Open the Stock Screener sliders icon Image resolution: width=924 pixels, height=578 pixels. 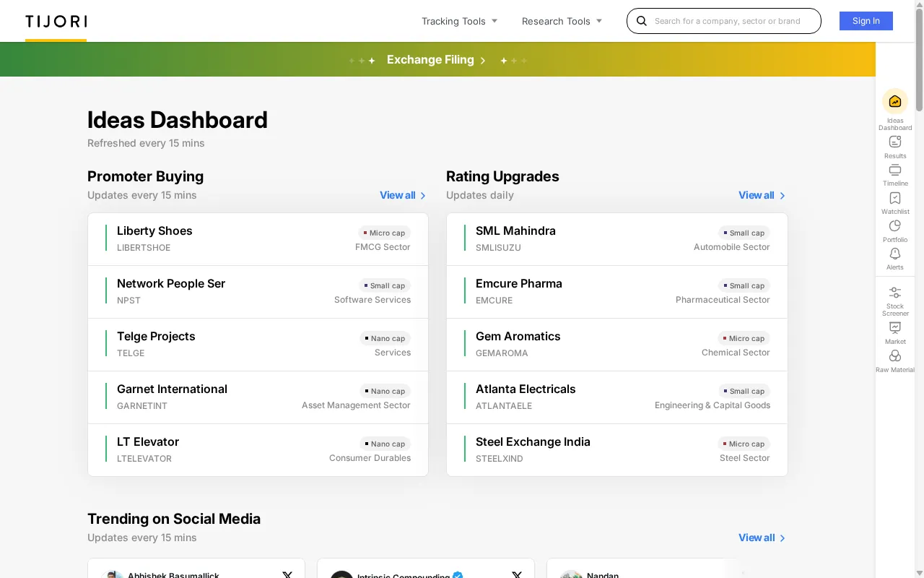pos(895,293)
